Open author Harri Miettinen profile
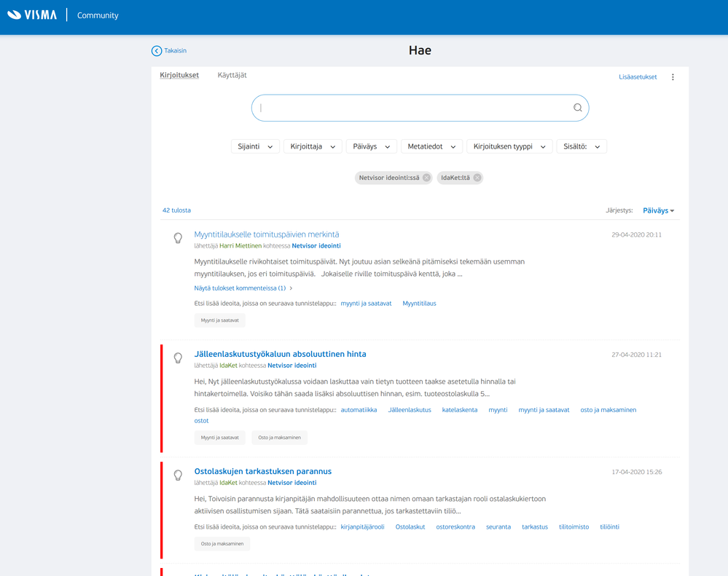 (240, 246)
